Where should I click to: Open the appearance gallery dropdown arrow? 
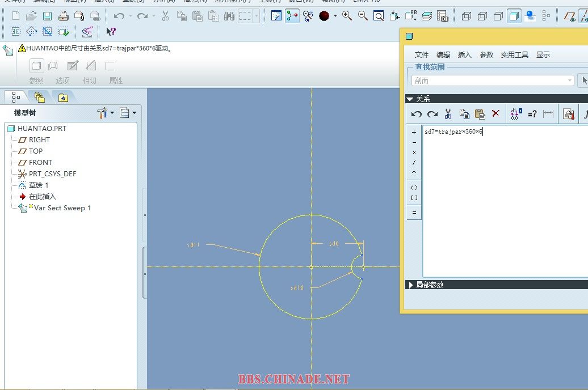coord(335,16)
